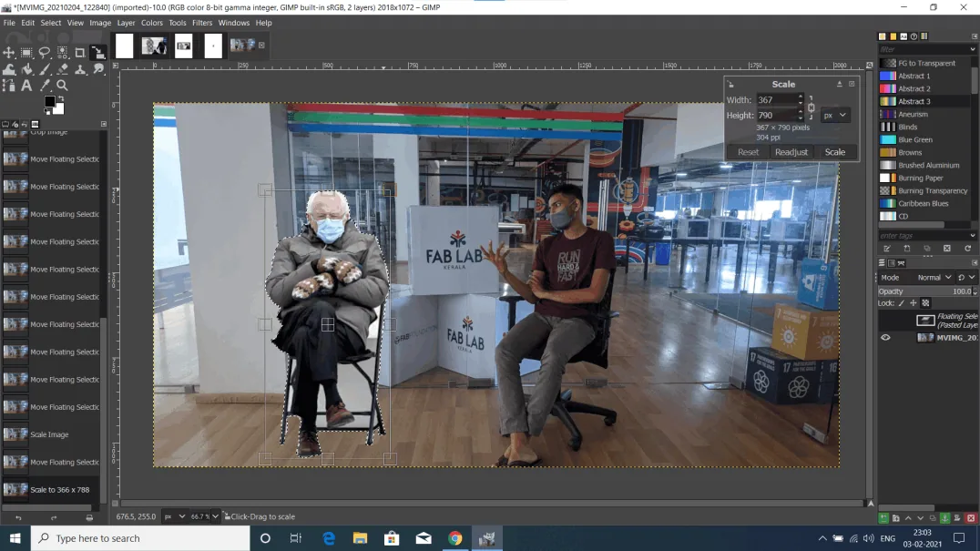Click the New gradient icon

(907, 249)
